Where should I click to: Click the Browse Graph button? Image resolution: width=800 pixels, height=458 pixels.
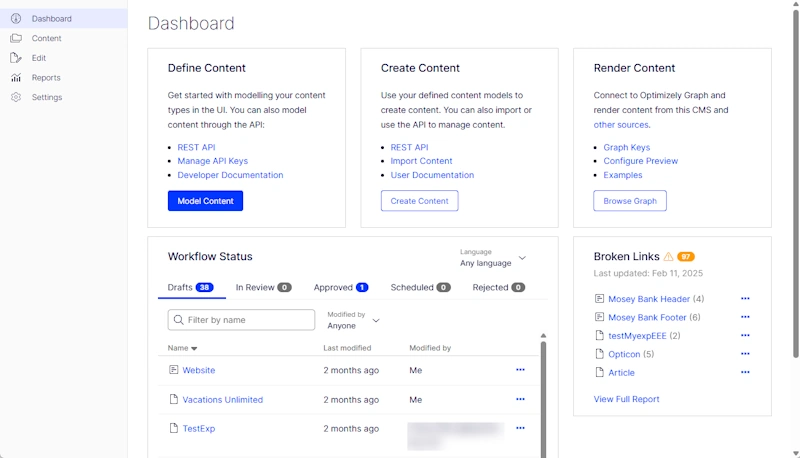630,201
